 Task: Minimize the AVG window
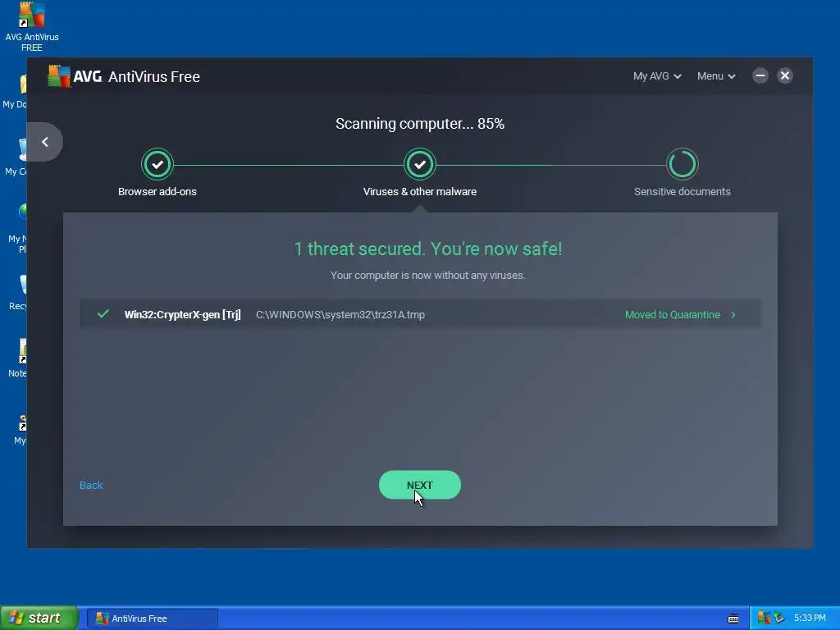[x=760, y=75]
